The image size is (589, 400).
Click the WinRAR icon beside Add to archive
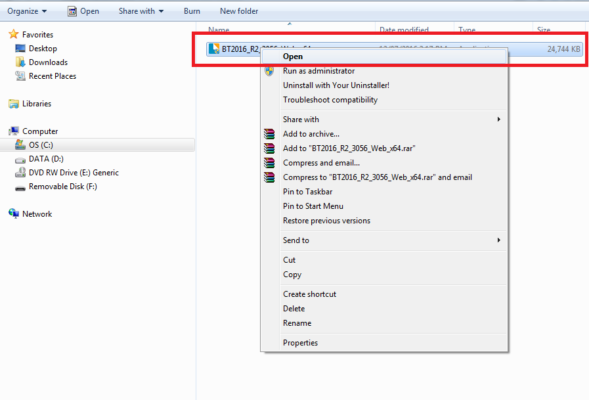pos(269,134)
